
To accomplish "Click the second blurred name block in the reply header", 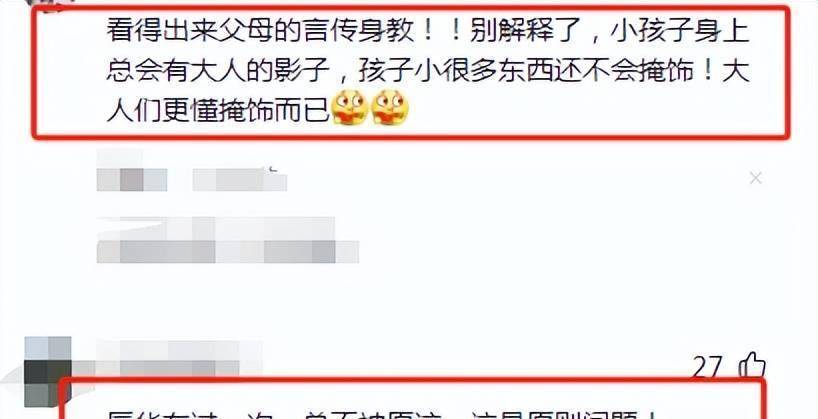I will (x=239, y=179).
